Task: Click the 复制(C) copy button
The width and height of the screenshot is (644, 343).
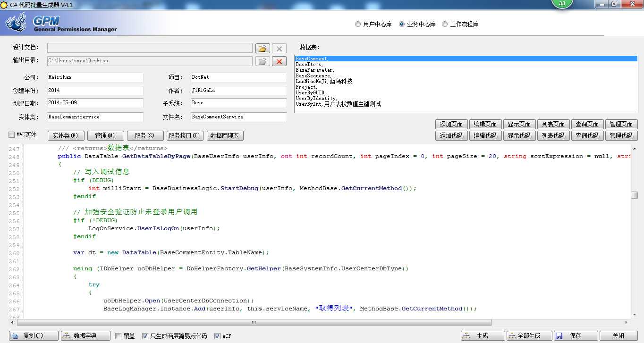Action: [x=34, y=336]
